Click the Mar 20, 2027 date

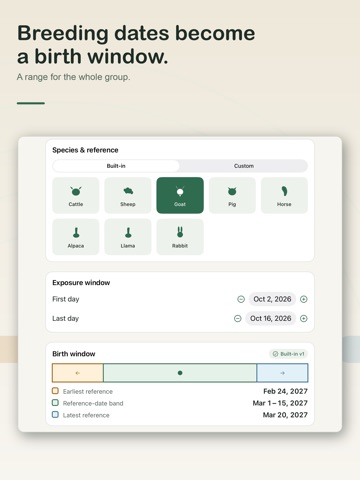coord(285,415)
